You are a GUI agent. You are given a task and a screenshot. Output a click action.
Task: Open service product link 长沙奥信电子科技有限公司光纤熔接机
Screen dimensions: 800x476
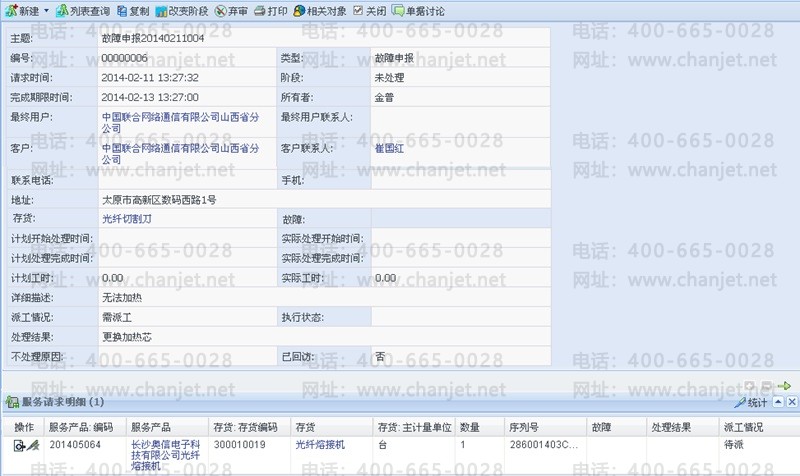165,455
